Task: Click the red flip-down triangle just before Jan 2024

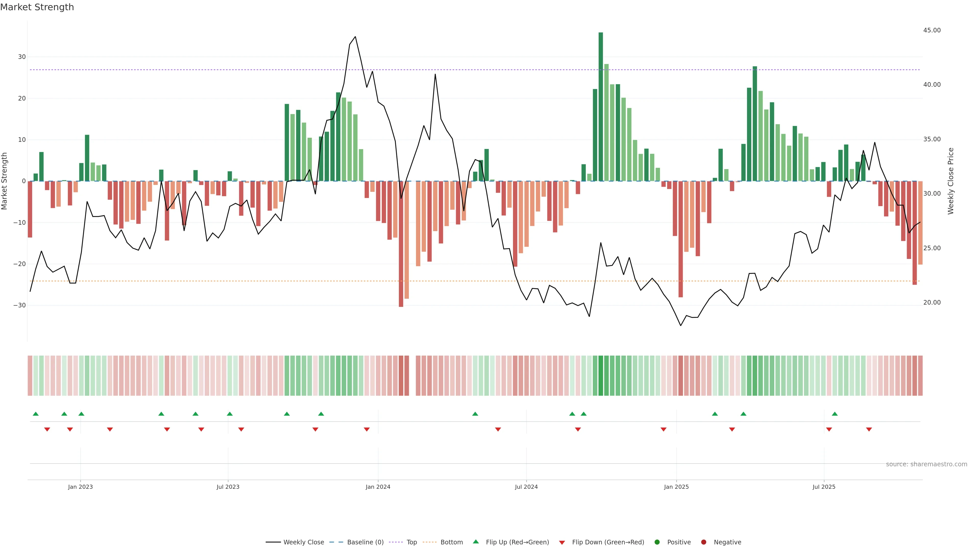Action: click(x=367, y=429)
